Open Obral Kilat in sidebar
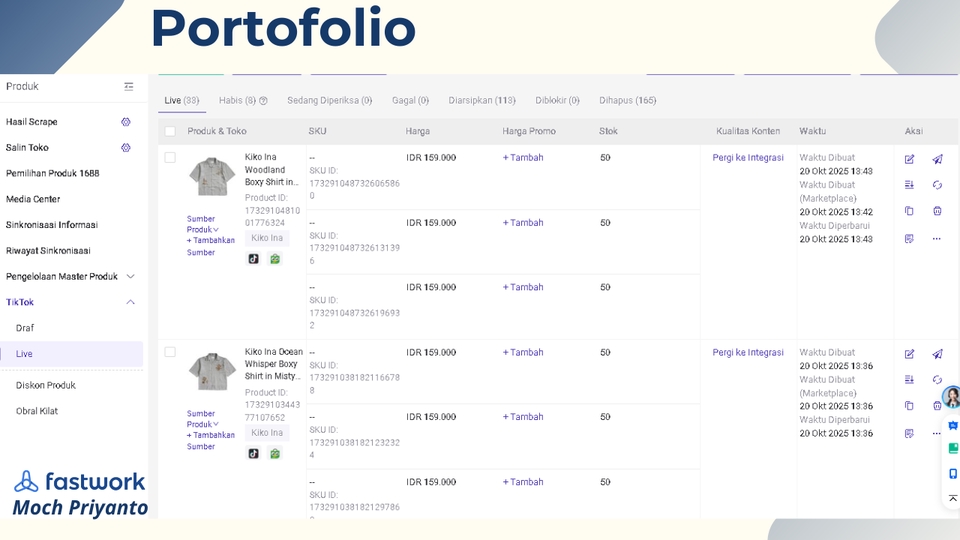 click(x=37, y=411)
